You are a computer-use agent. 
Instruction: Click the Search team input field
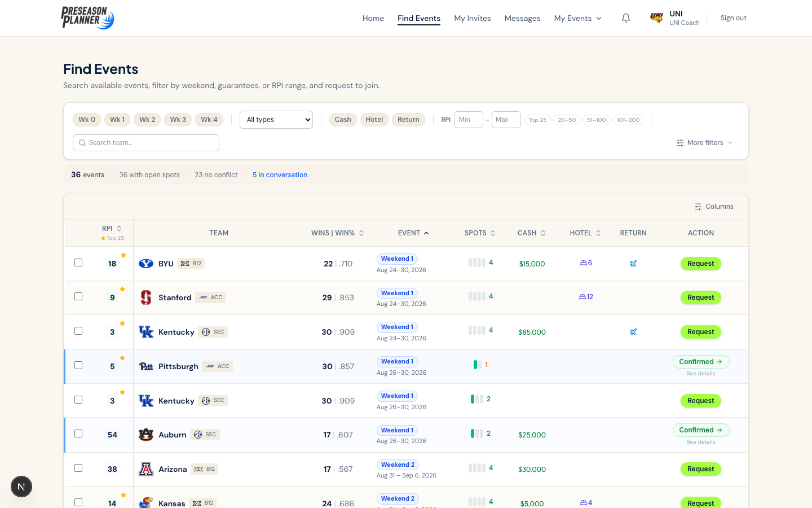click(146, 143)
